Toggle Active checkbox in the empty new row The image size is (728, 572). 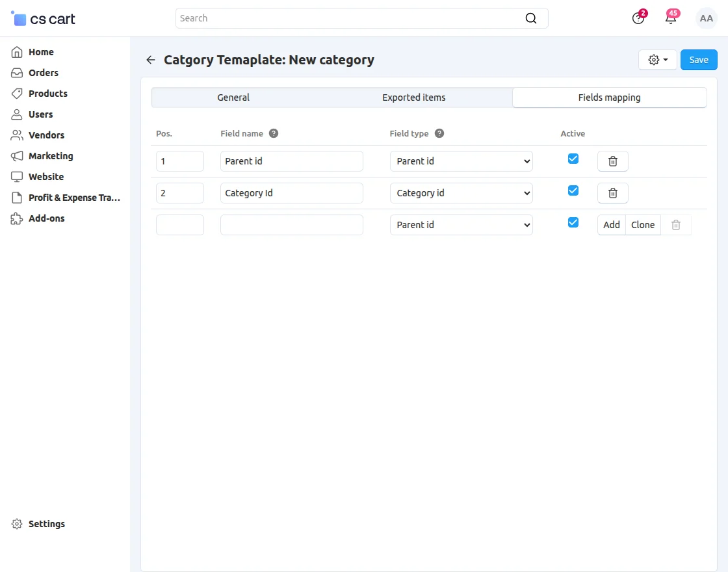click(x=573, y=222)
